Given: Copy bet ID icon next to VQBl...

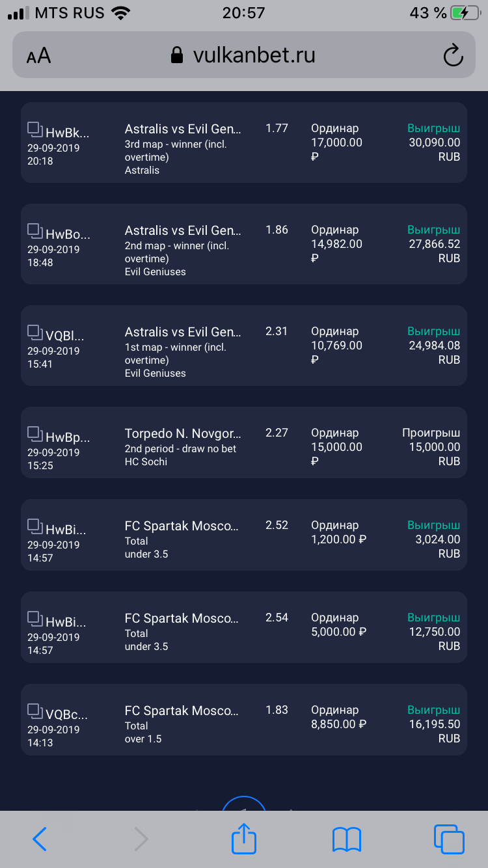Looking at the screenshot, I should tap(34, 332).
